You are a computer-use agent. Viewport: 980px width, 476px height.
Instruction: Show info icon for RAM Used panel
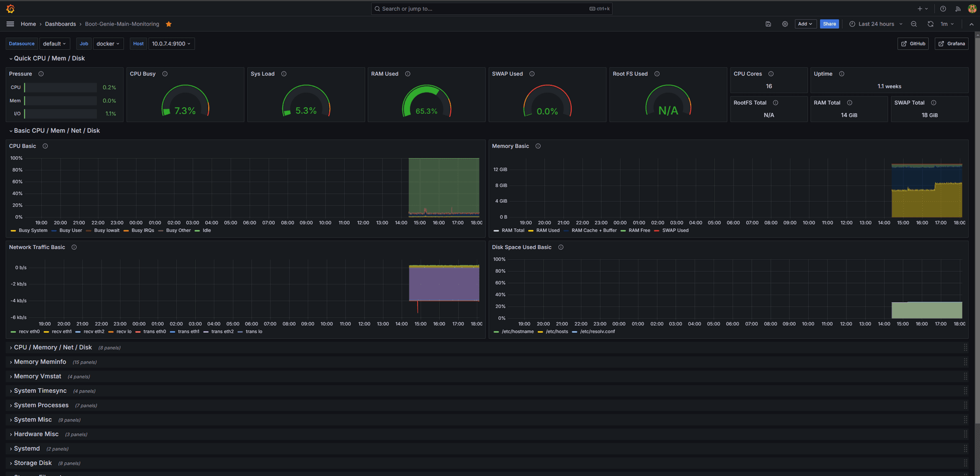pos(408,74)
